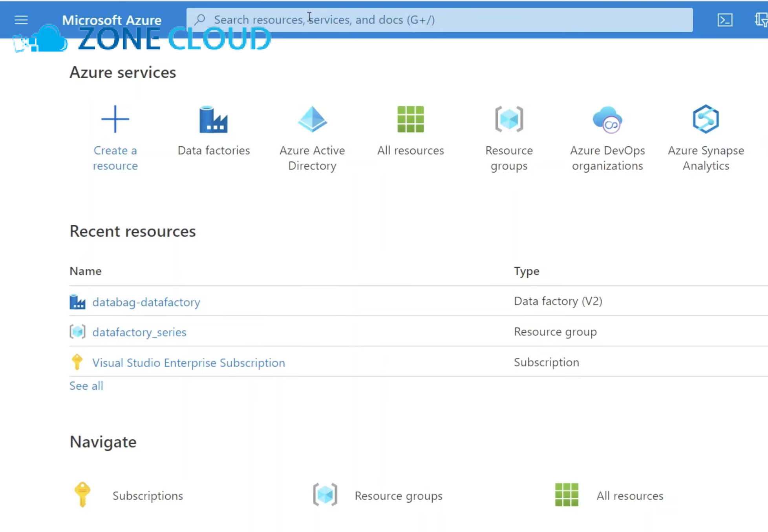The height and width of the screenshot is (532, 768).
Task: Open the Cloud Shell terminal icon
Action: (x=725, y=20)
